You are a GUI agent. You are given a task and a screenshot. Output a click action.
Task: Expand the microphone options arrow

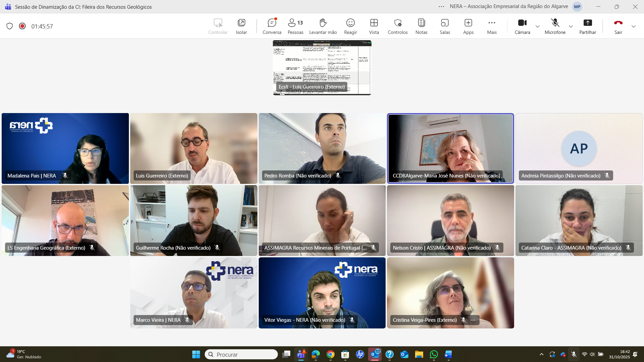coord(571,27)
